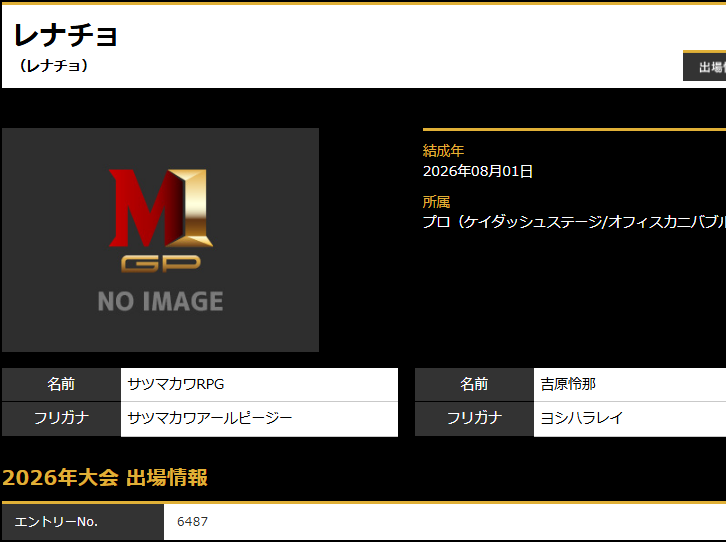This screenshot has height=542, width=726.
Task: Click the date 2026年08月01日
Action: 477,171
